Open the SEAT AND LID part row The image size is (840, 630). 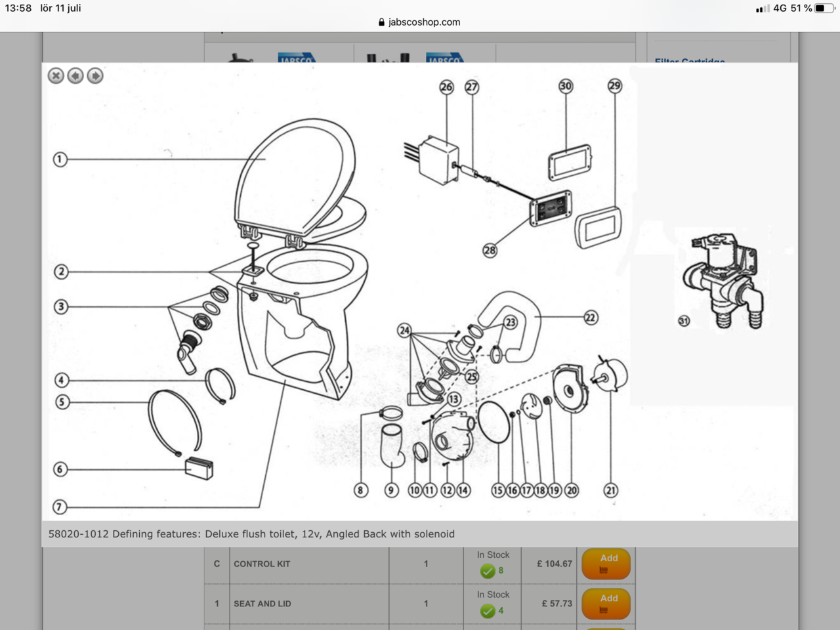point(262,604)
